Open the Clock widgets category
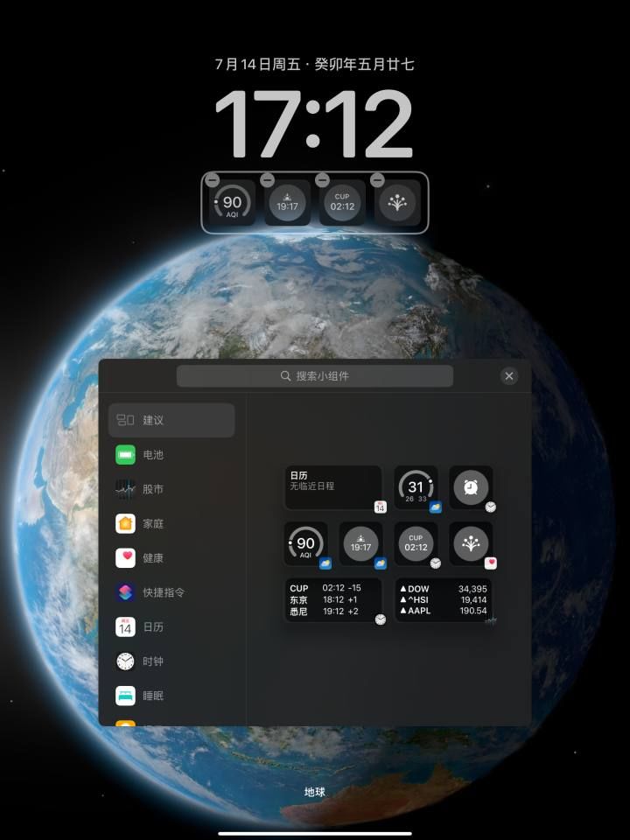Viewport: 630px width, 840px height. click(171, 661)
